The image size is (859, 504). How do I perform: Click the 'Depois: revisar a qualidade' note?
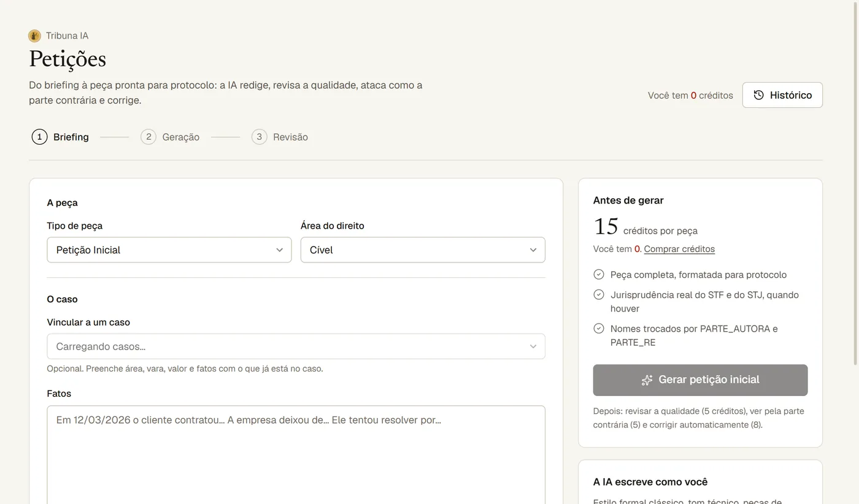(x=699, y=418)
